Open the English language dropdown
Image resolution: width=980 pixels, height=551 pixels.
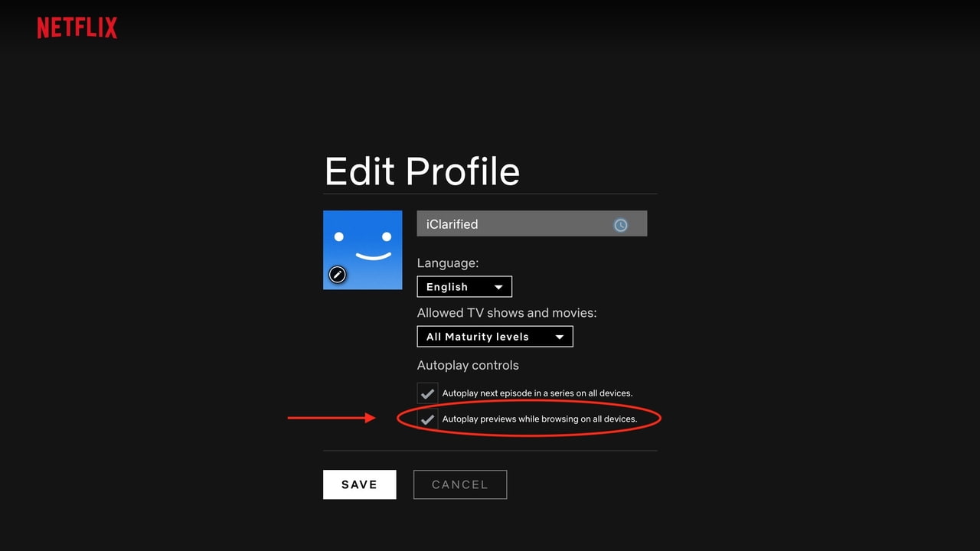click(x=465, y=287)
